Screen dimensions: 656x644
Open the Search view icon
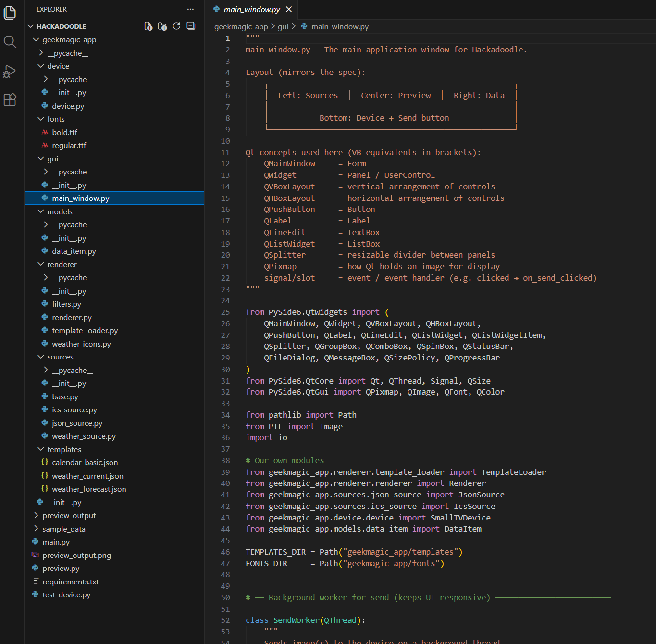click(x=10, y=42)
